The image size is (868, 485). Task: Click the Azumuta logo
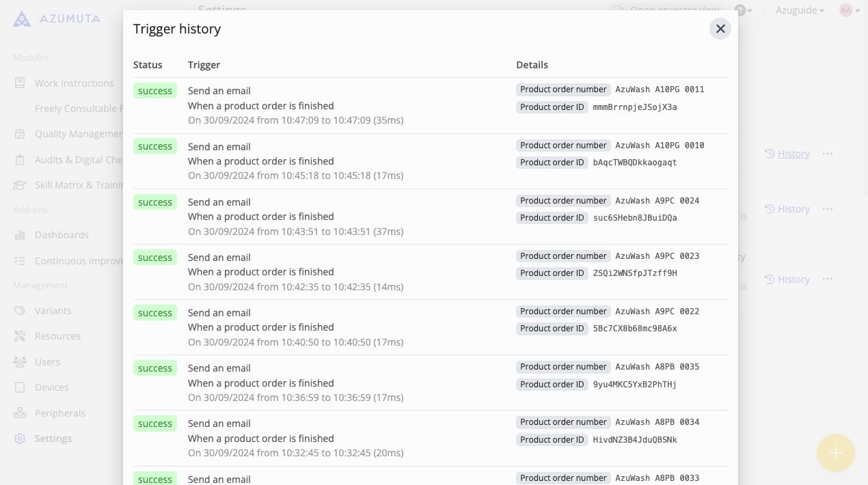click(x=22, y=18)
